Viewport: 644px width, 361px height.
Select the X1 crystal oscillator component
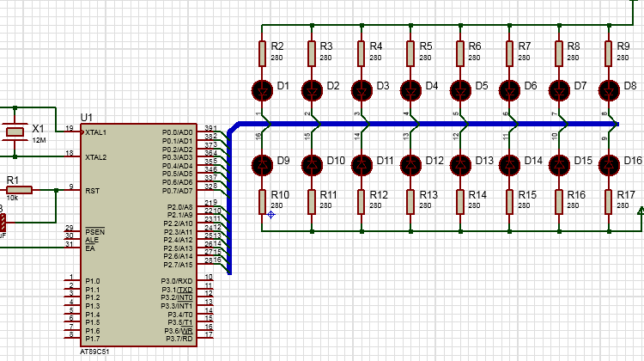(x=15, y=132)
